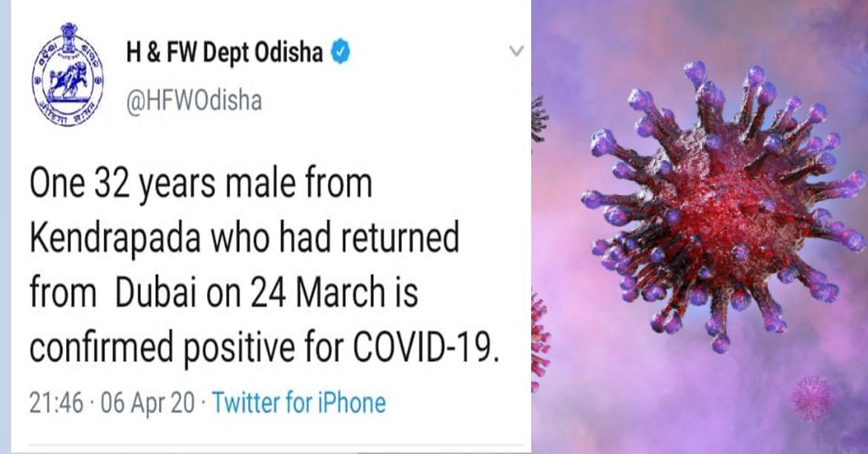Open the tweet options chevron menu
The height and width of the screenshot is (454, 868).
point(516,51)
